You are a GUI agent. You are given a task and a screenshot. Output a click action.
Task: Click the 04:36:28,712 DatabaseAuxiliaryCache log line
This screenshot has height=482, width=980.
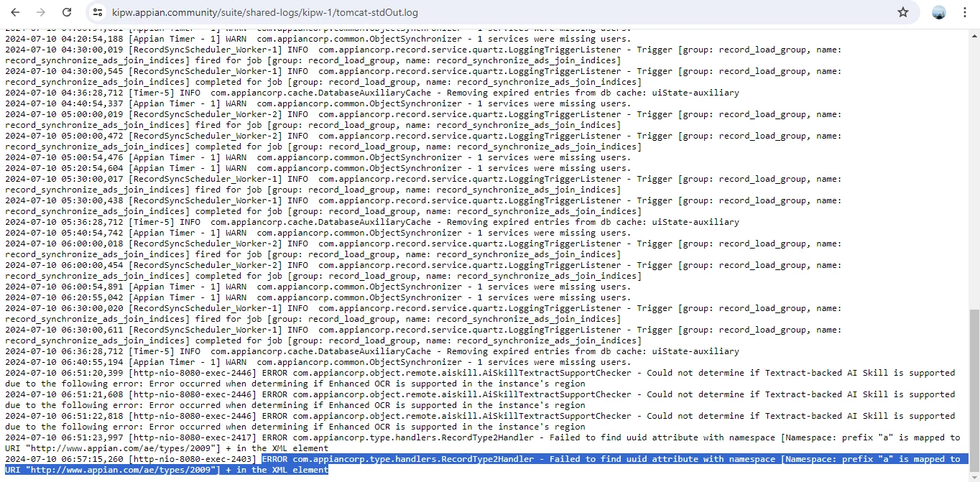[x=372, y=93]
